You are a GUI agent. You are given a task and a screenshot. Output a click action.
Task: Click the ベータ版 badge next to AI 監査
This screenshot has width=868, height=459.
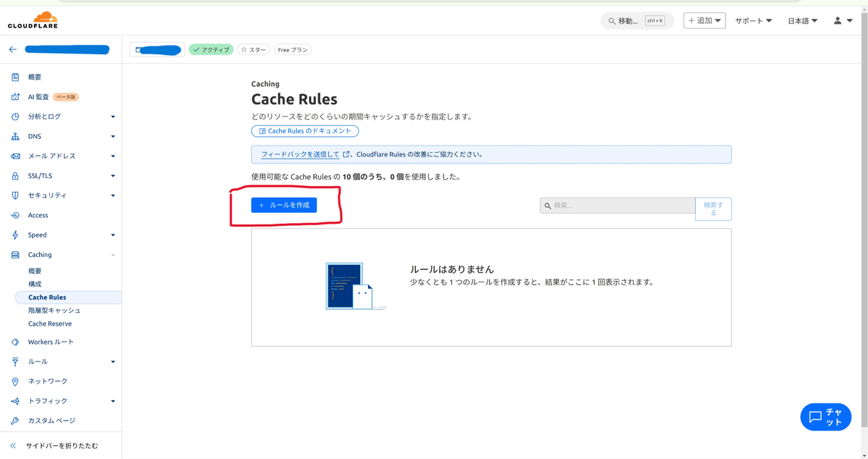pos(67,97)
